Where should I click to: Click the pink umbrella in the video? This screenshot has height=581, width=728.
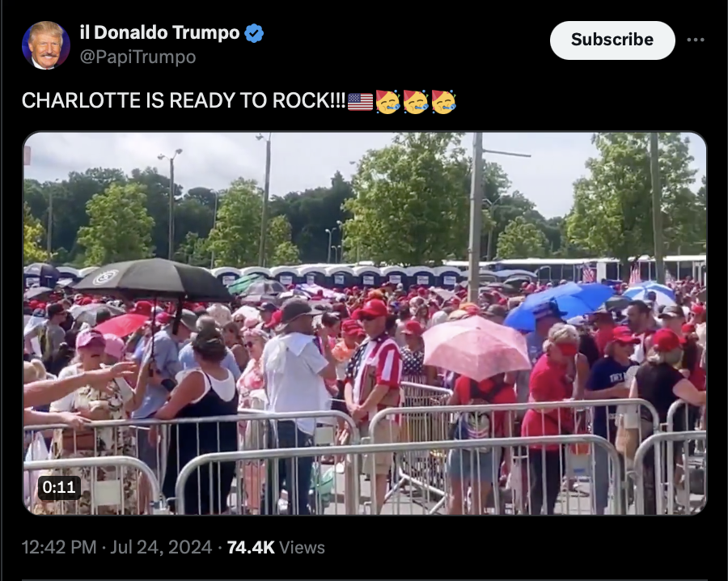pos(476,346)
